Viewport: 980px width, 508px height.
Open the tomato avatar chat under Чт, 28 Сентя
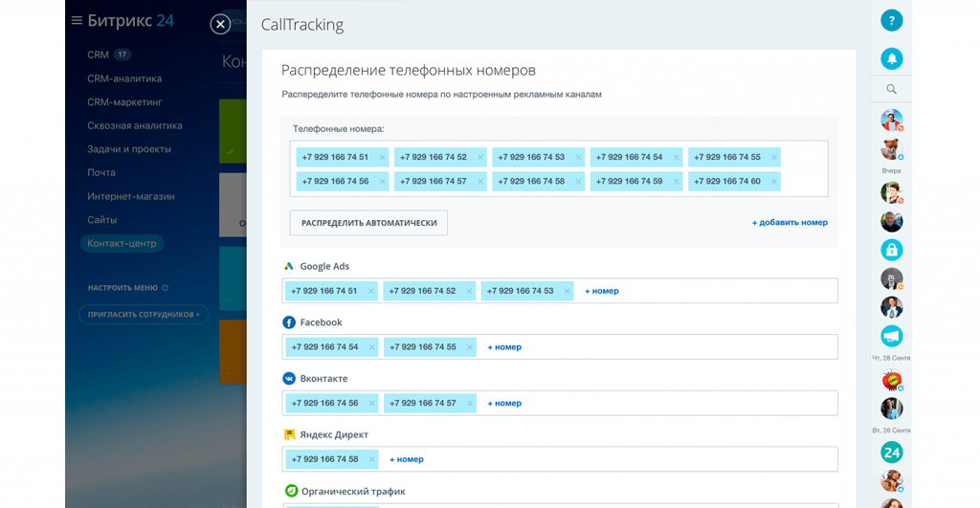tap(891, 380)
